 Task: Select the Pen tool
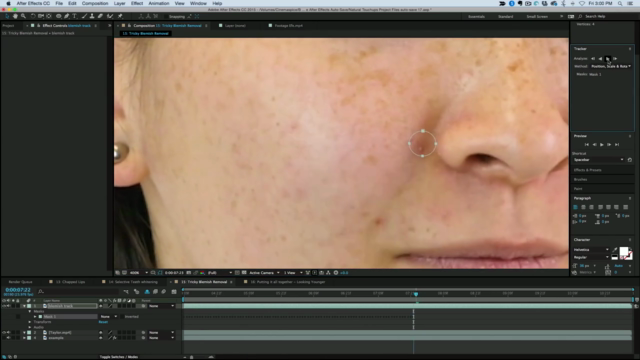67,16
